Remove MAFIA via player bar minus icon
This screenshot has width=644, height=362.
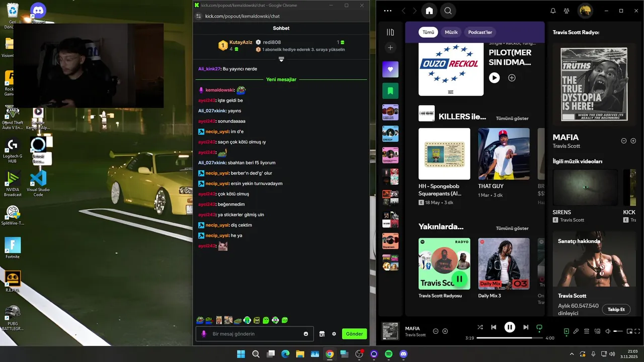(436, 331)
